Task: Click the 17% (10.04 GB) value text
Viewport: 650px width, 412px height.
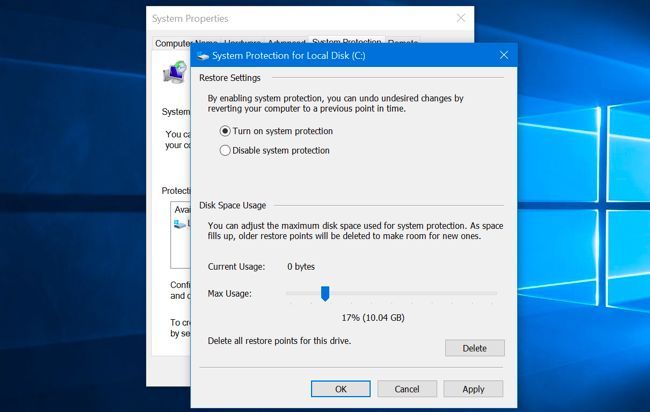Action: 373,318
